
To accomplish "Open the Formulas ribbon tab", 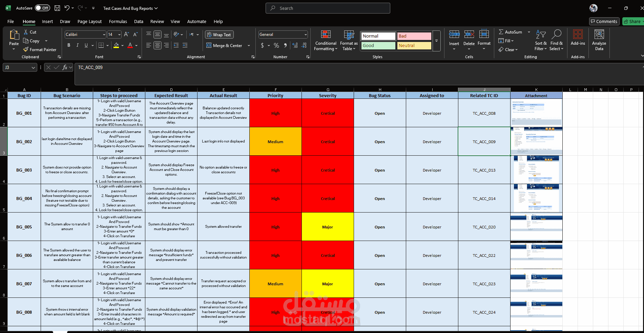I will (118, 21).
